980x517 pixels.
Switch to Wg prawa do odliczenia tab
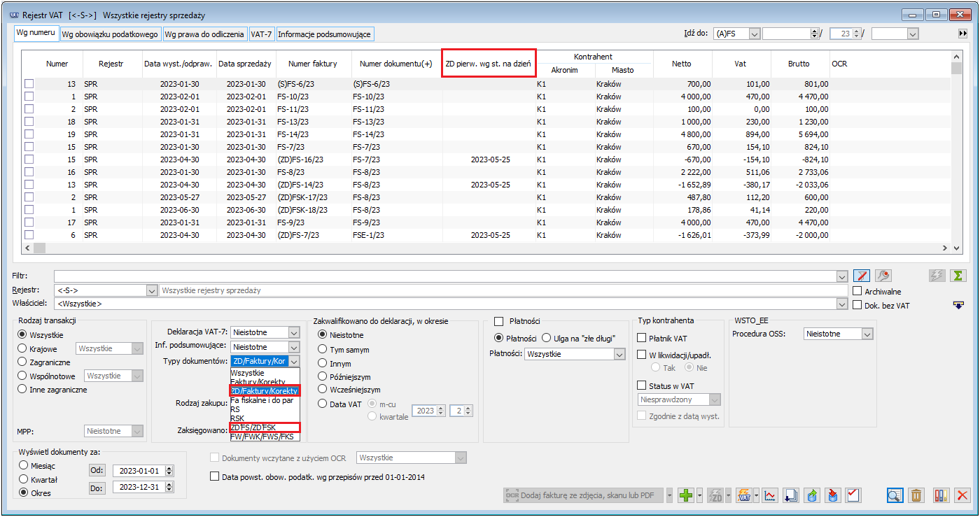click(205, 34)
